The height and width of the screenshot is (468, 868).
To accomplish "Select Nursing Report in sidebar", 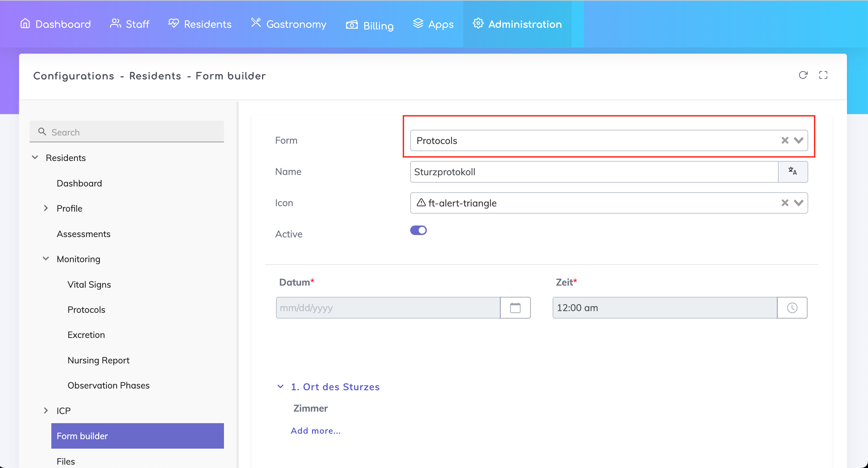I will [x=99, y=360].
